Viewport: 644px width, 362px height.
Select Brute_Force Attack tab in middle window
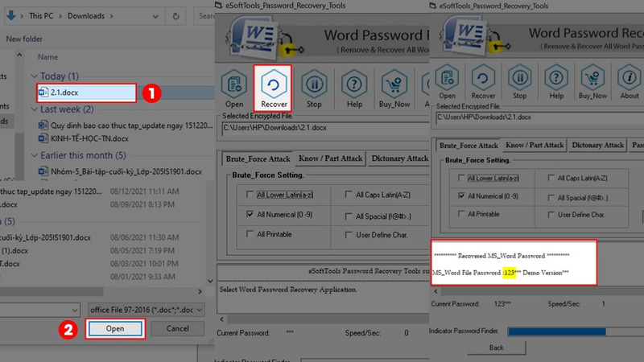click(x=258, y=158)
